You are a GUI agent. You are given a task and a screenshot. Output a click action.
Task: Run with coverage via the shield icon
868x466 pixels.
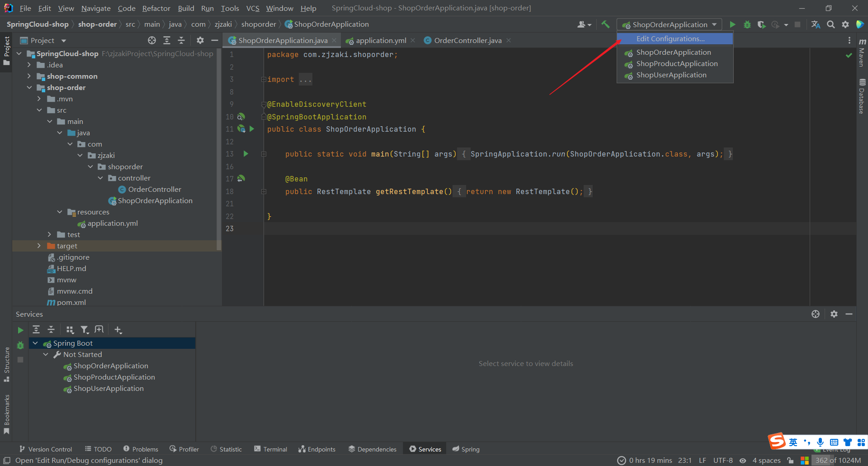(761, 24)
